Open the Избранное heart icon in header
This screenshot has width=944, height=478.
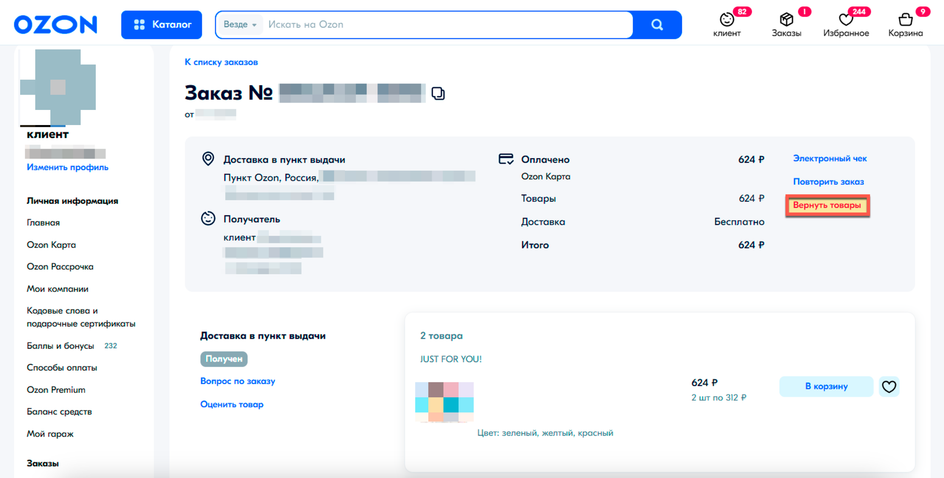click(846, 20)
